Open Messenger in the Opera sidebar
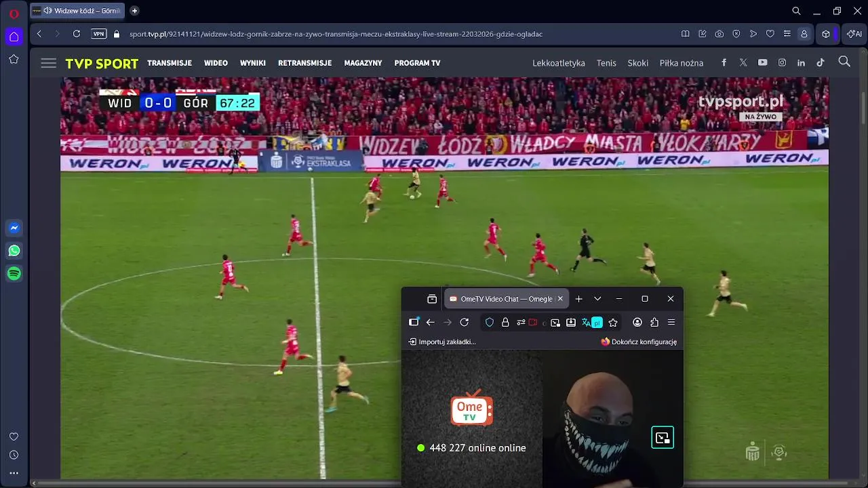Viewport: 868px width, 488px height. pyautogui.click(x=14, y=228)
